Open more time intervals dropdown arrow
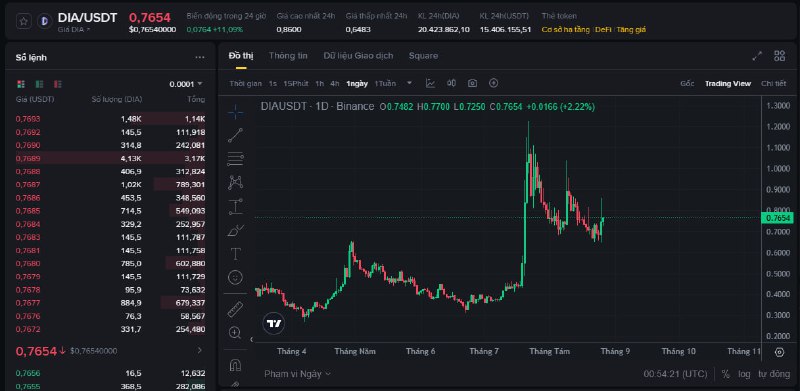800x391 pixels. coord(409,83)
